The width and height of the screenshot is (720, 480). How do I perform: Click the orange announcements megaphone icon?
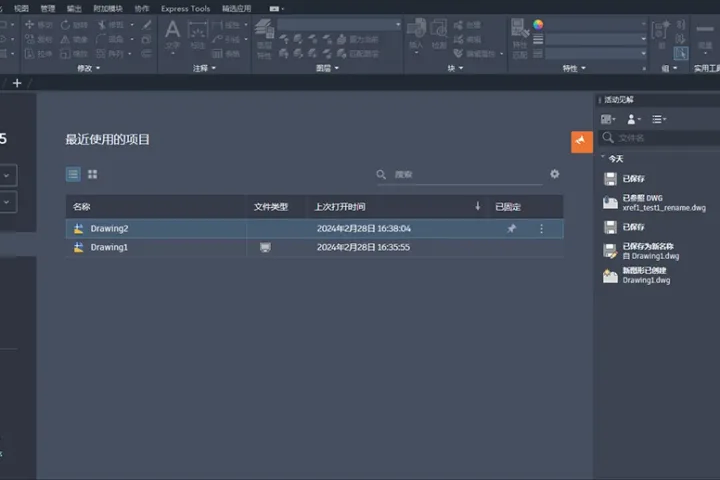[581, 141]
